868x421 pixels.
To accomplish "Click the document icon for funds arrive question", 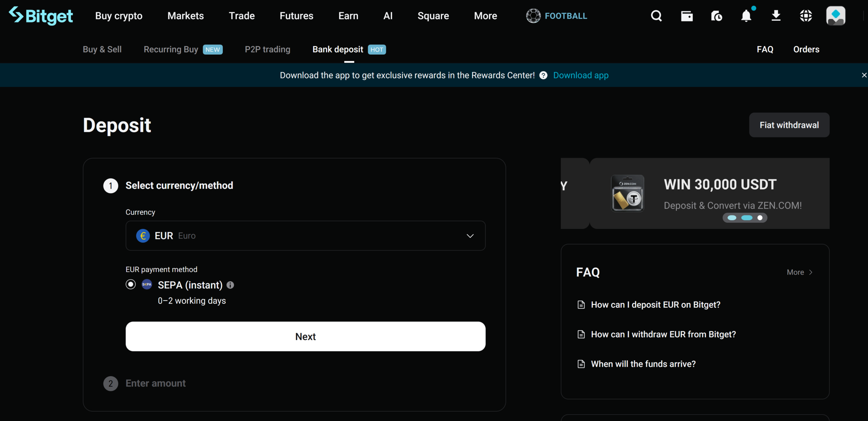I will pos(581,364).
